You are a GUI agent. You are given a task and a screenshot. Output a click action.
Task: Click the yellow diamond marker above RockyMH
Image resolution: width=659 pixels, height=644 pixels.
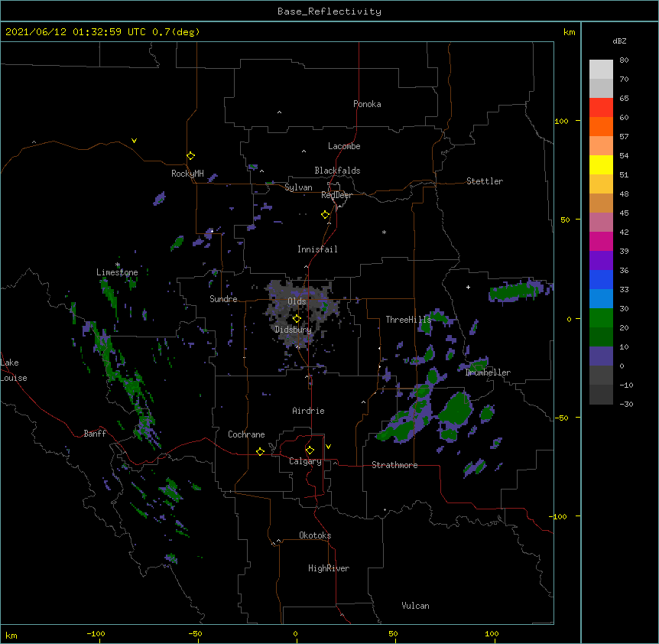point(191,156)
